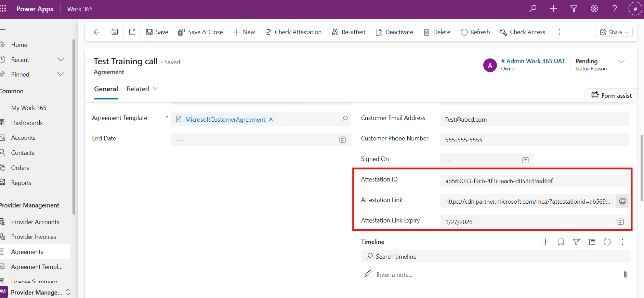Open the # Admin Work 365 UAT owner link
The height and width of the screenshot is (298, 644).
(533, 61)
